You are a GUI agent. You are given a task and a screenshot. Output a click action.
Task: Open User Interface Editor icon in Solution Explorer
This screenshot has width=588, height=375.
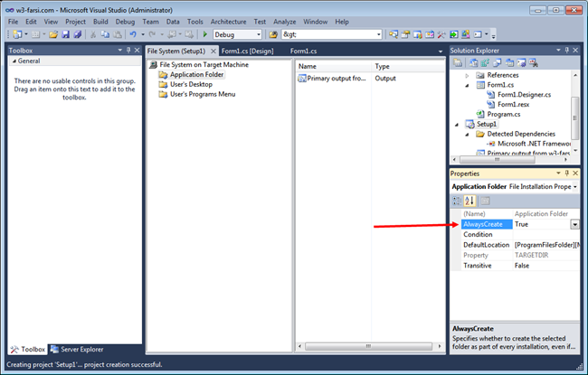(x=509, y=63)
